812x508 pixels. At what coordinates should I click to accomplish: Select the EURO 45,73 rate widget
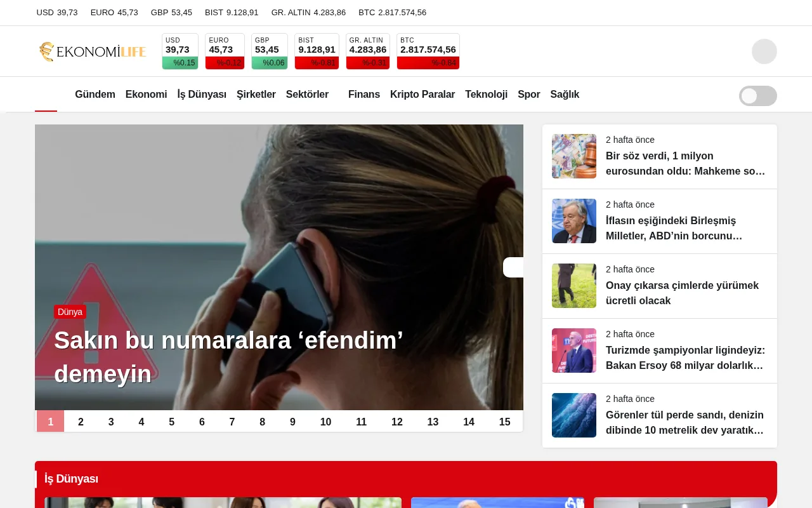pos(225,51)
